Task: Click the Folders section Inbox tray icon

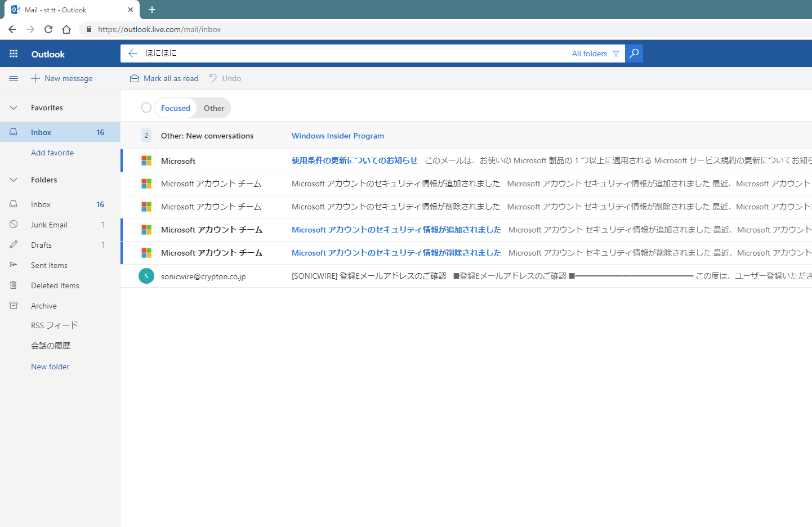Action: point(14,204)
